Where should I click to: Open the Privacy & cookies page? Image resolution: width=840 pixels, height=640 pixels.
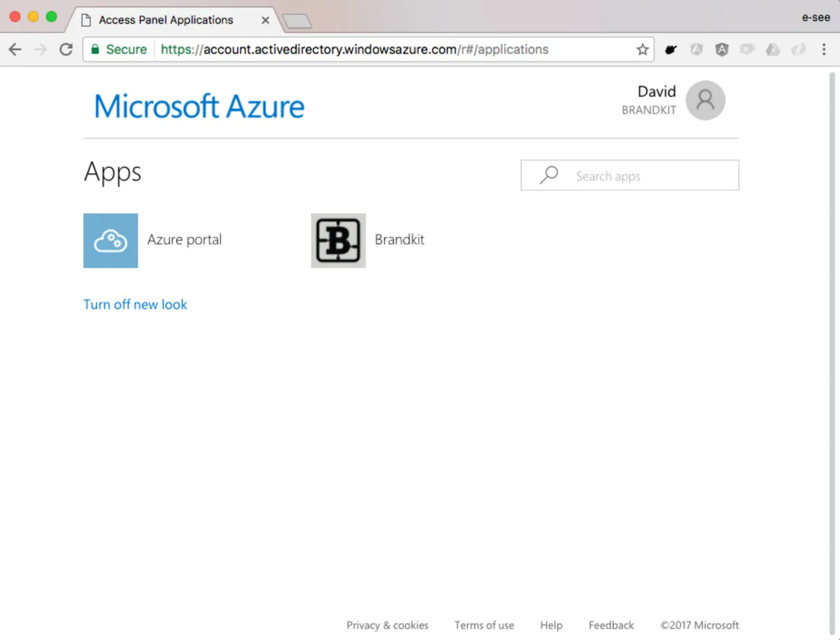coord(387,625)
